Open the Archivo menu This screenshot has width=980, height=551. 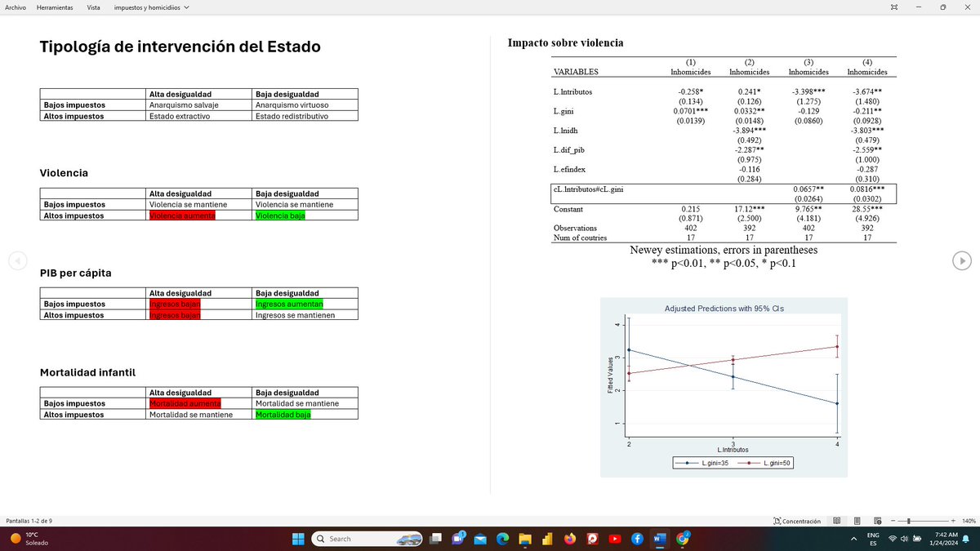pyautogui.click(x=16, y=7)
